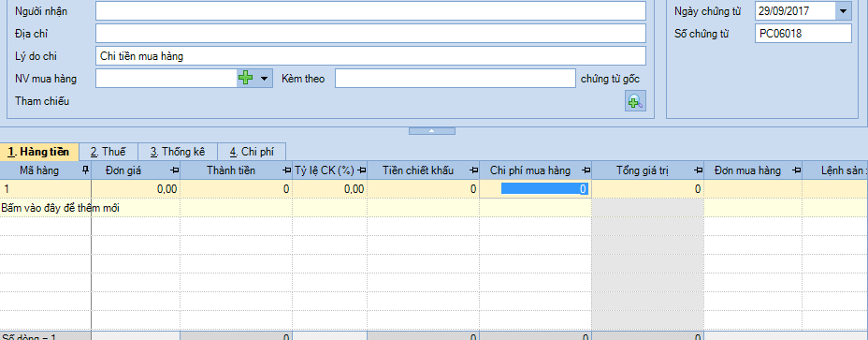
Task: Click the Mã hàng column header
Action: [x=46, y=170]
